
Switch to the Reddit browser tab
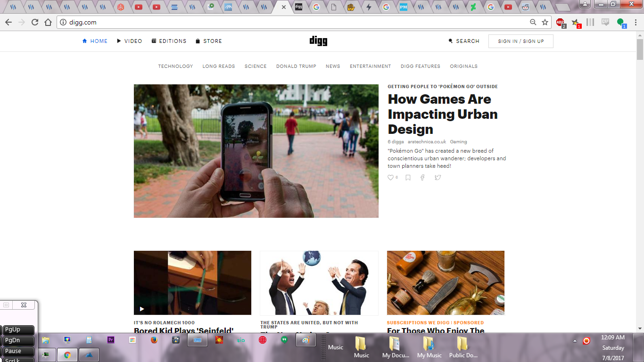[525, 7]
